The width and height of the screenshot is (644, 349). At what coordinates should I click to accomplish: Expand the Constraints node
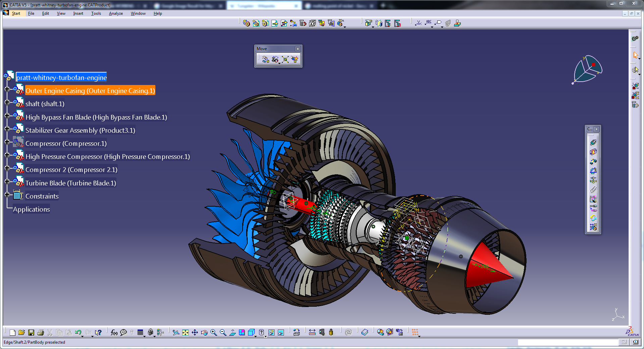7,194
